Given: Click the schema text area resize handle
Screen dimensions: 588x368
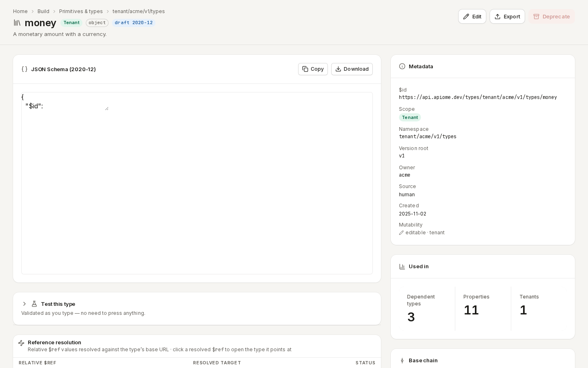Looking at the screenshot, I should [x=107, y=109].
